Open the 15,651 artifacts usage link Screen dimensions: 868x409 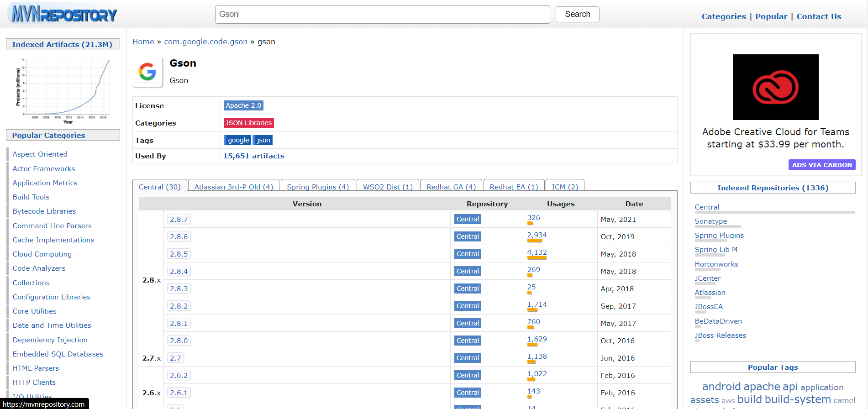[253, 156]
